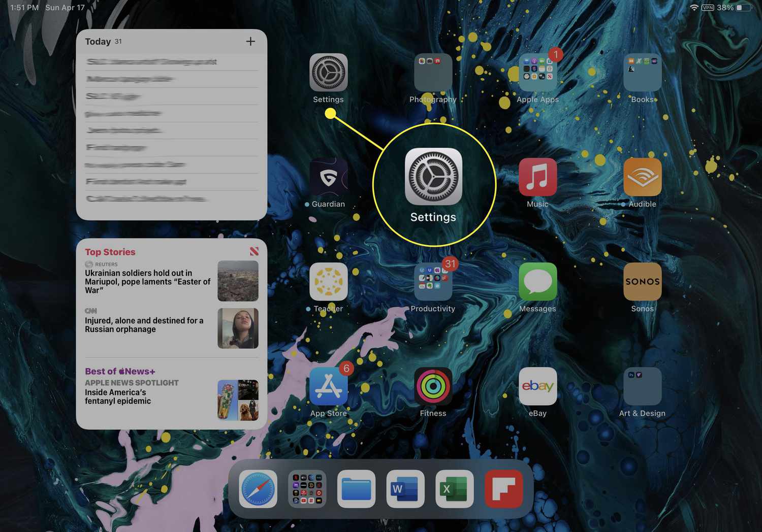Screen dimensions: 762x532
Task: Expand the Apple Apps folder
Action: pos(537,73)
